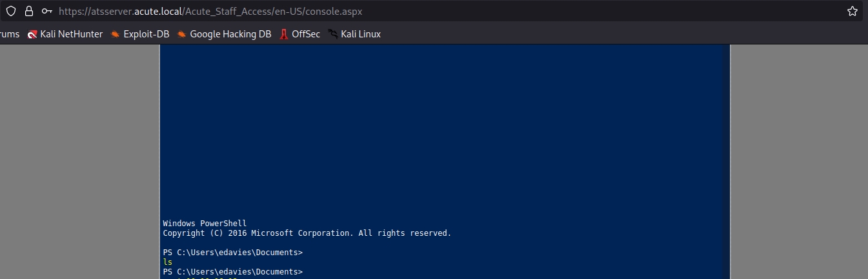
Task: Bookmark this page with the star icon
Action: tap(852, 12)
